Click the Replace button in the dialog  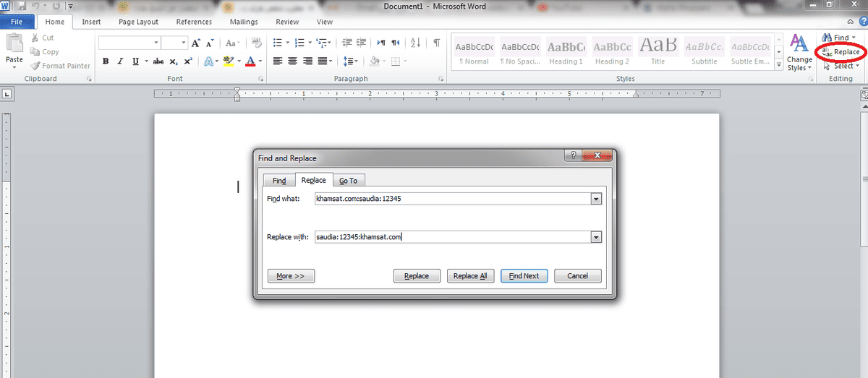[417, 276]
